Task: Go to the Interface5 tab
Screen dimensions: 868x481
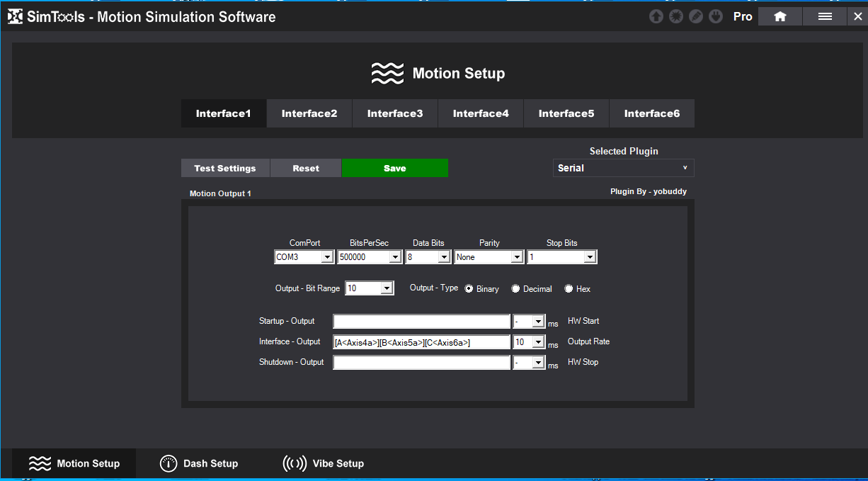Action: [566, 113]
